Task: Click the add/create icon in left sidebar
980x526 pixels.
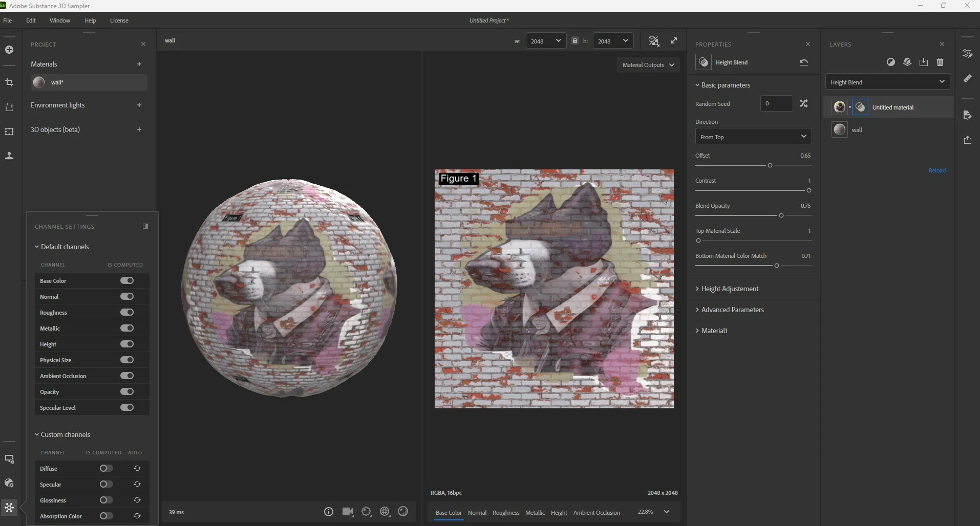Action: tap(9, 50)
